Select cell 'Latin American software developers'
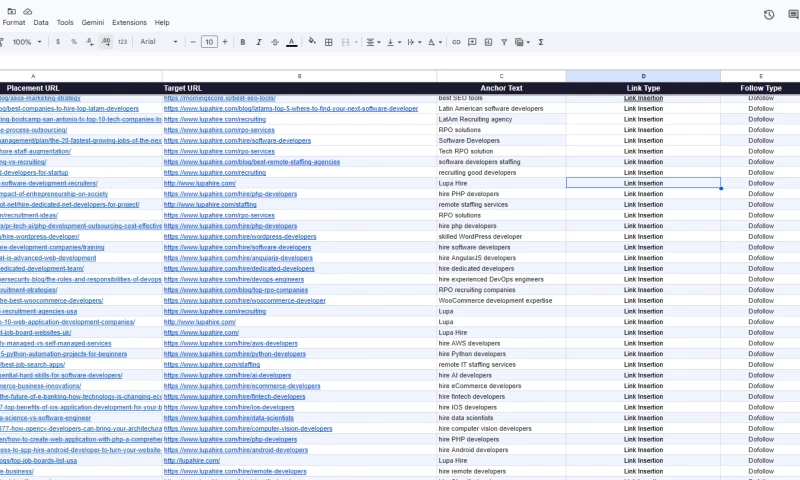Viewport: 800px width, 480px height. [502, 109]
